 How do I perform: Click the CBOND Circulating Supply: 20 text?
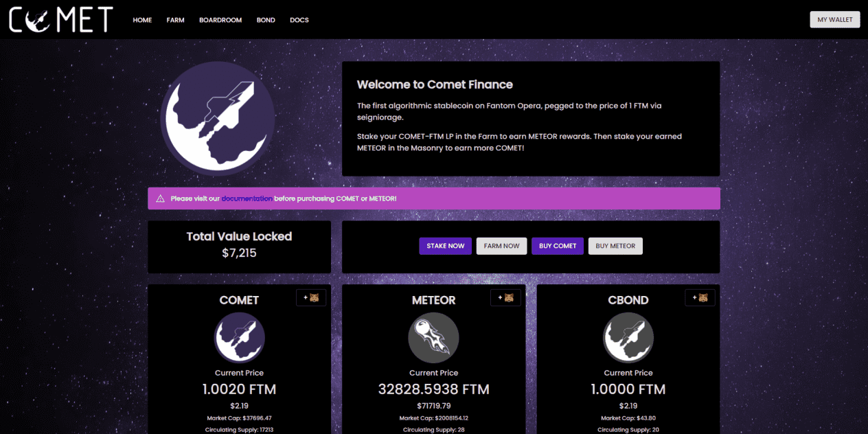point(628,430)
